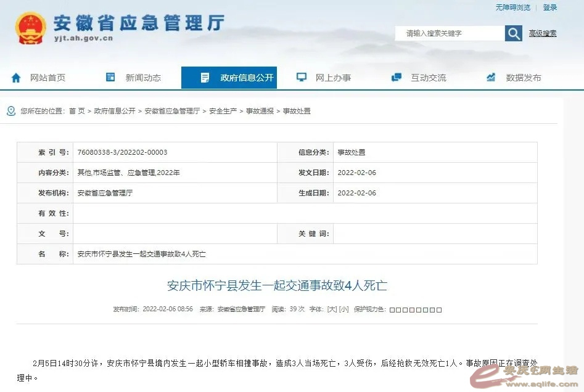Screen dimensions: 584x392
Task: Click the home icon beside 网站首页
Action: coord(16,78)
